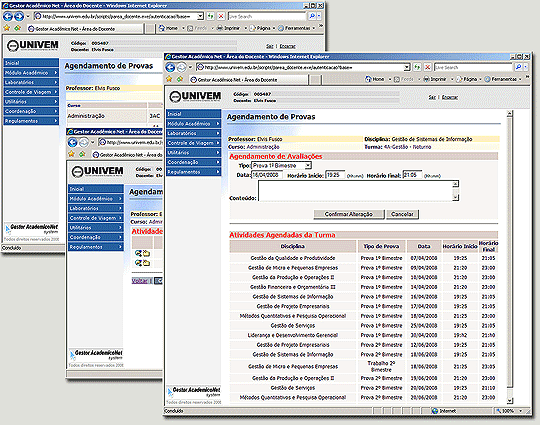
Task: Click the Home icon in front window toolbar
Action: [368, 79]
